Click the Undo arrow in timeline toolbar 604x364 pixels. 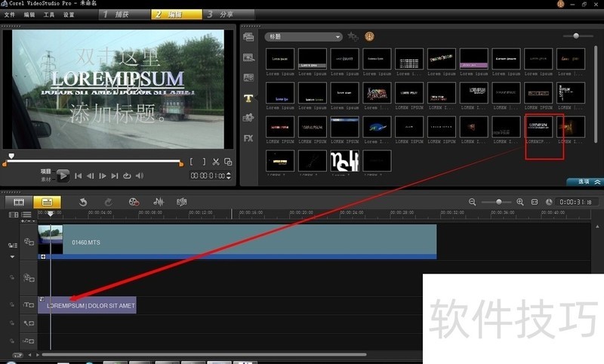pos(83,202)
